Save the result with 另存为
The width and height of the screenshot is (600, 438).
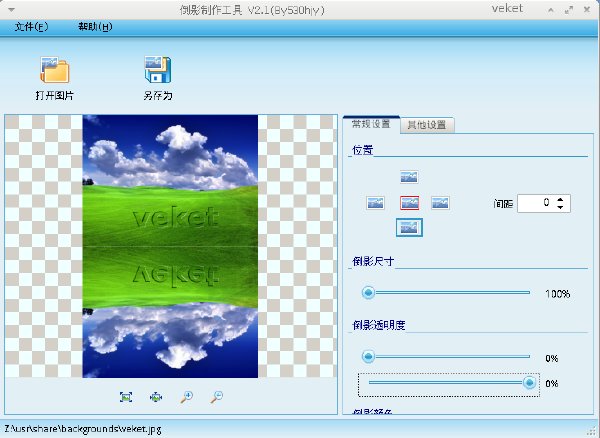pos(158,78)
